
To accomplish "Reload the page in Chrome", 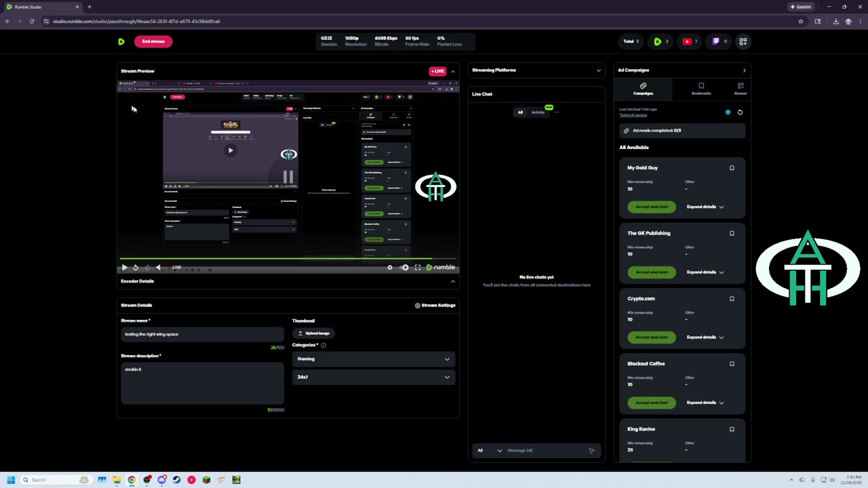I will tap(31, 21).
